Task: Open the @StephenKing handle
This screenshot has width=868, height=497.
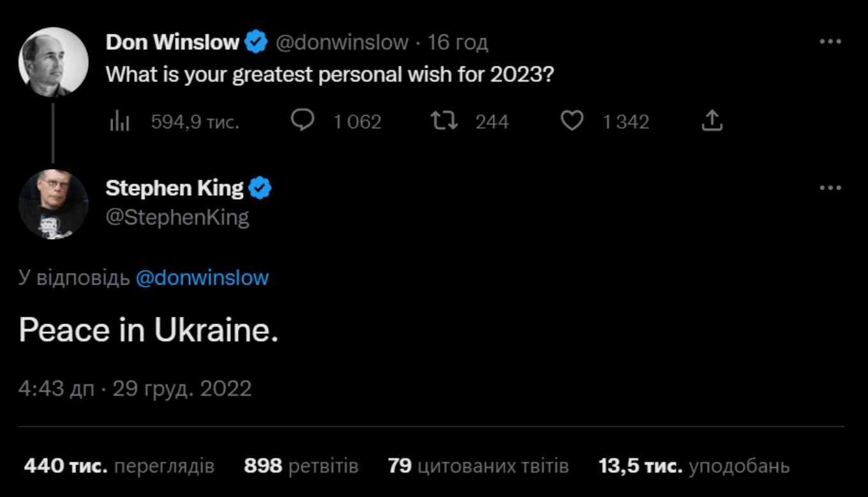Action: click(177, 218)
